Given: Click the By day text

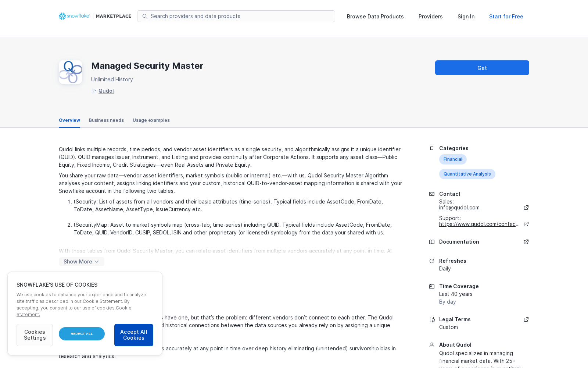Looking at the screenshot, I should click(x=448, y=302).
